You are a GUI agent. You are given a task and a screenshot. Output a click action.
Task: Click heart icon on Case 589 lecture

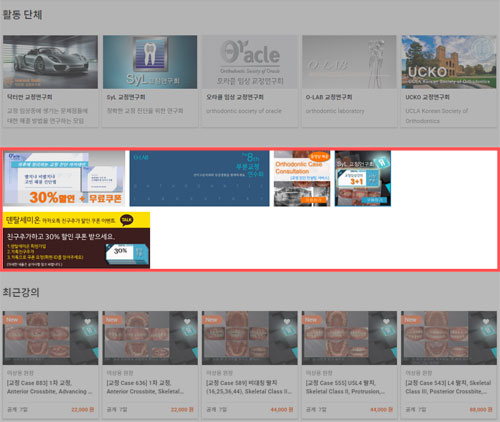[287, 321]
